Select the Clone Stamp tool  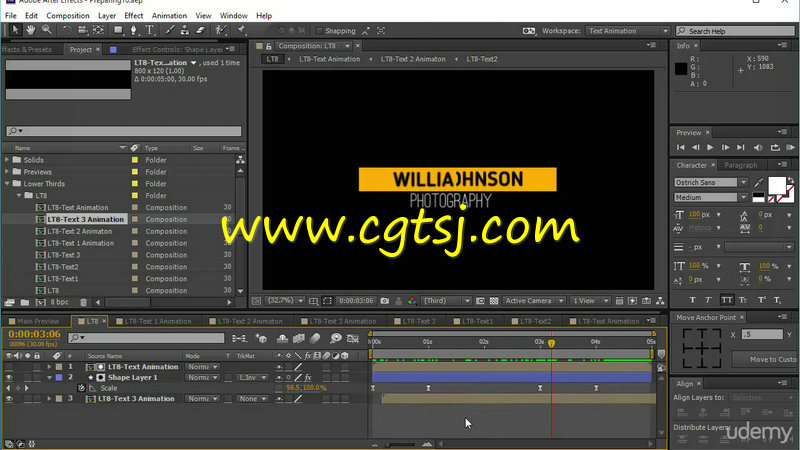185,30
